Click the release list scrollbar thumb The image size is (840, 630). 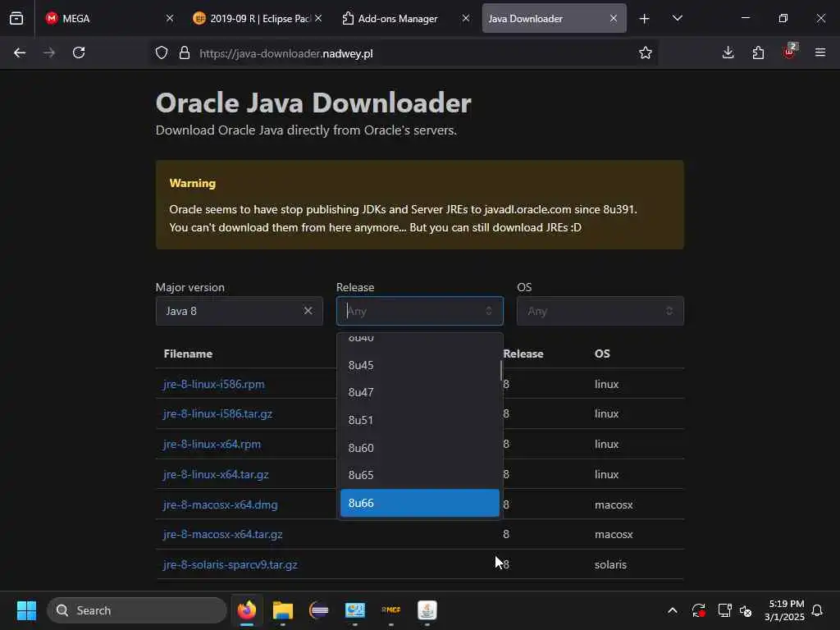(501, 370)
